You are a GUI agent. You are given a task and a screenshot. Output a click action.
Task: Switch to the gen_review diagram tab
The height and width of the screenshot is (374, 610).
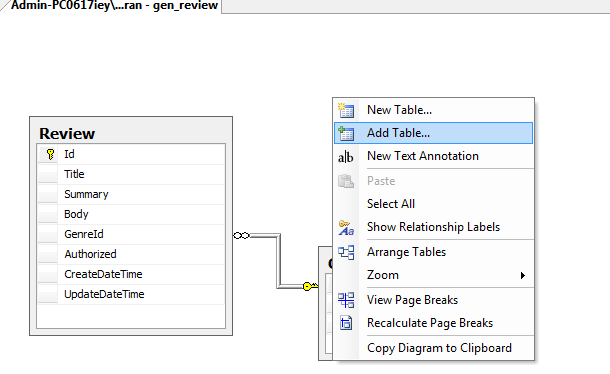click(x=113, y=6)
